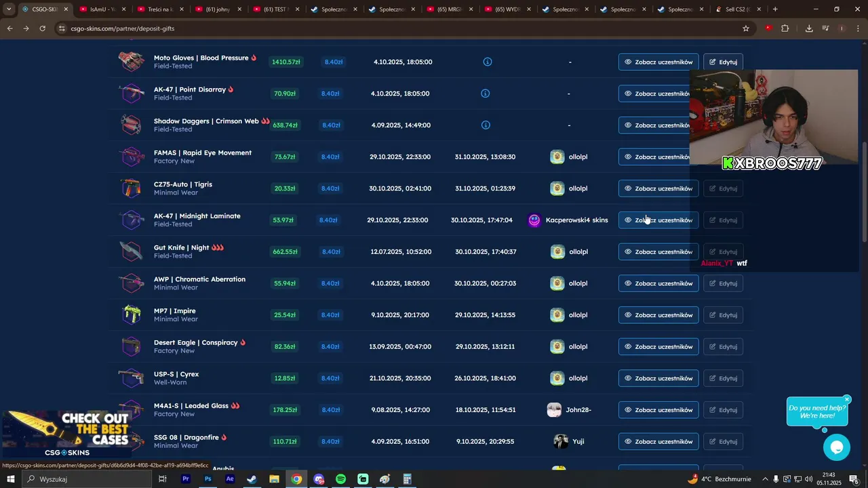
Task: Open Steam from taskbar
Action: point(252,479)
